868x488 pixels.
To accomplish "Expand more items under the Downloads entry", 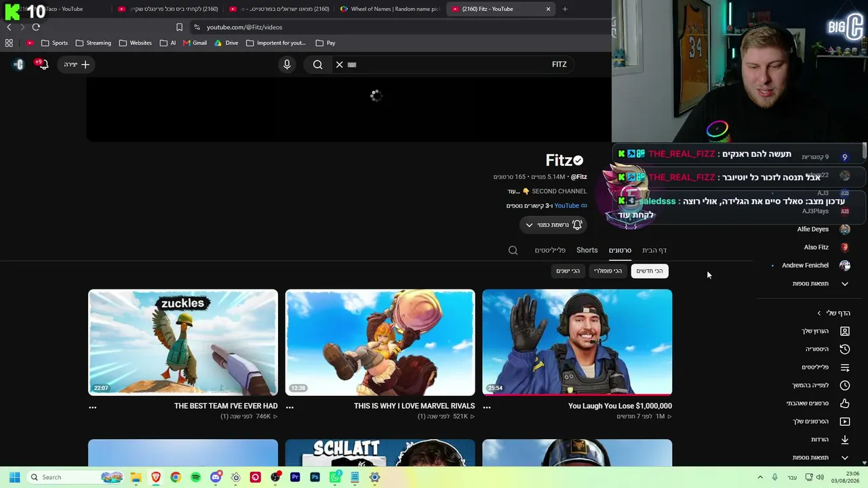I will [821, 457].
